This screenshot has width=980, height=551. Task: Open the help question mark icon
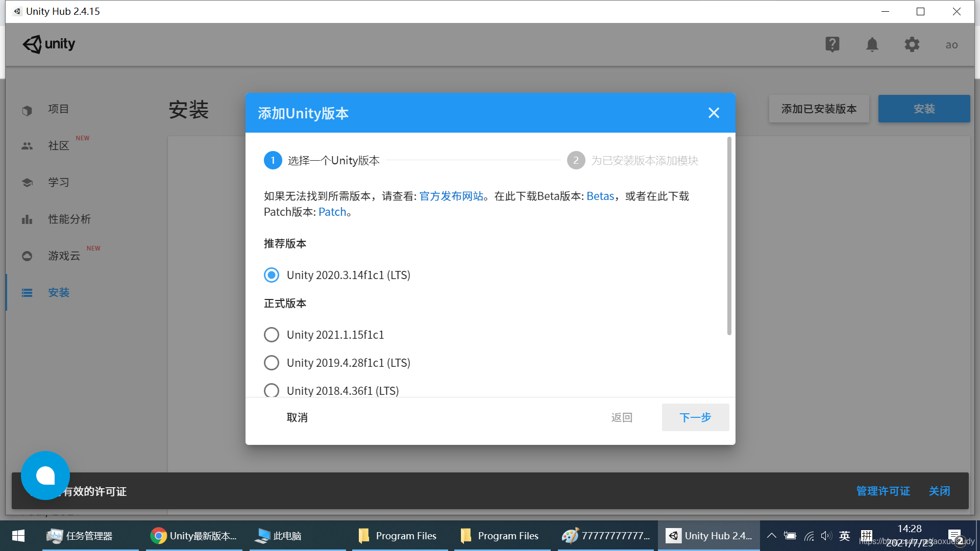tap(832, 44)
